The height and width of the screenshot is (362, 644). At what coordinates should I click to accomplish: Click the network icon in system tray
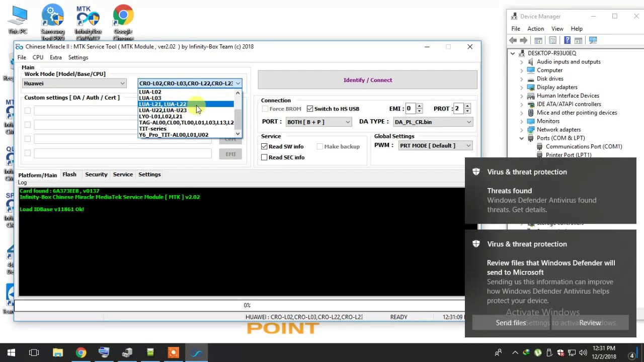(572, 352)
